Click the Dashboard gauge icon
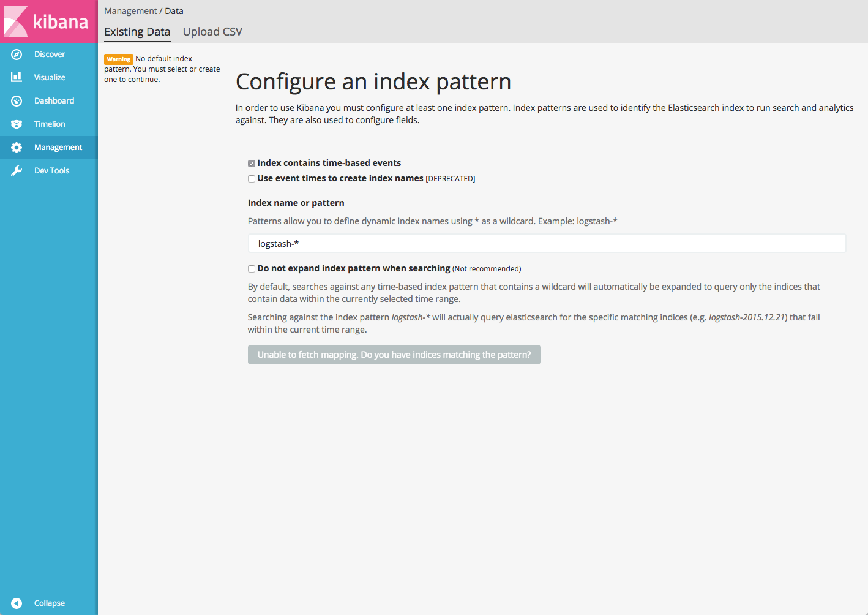Viewport: 868px width, 615px height. coord(17,101)
